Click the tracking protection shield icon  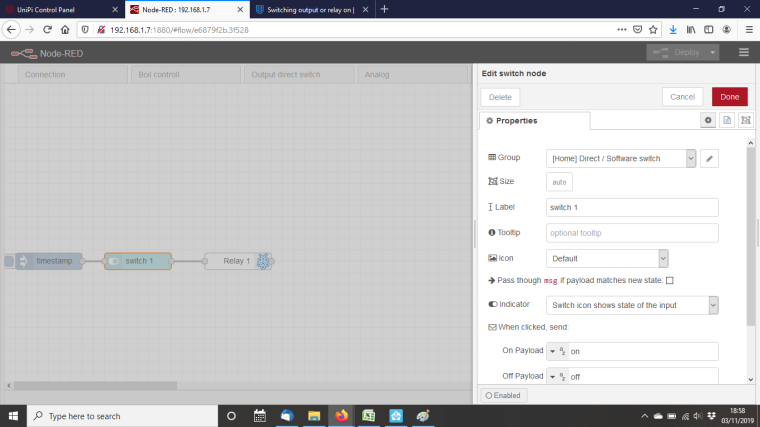coord(85,30)
